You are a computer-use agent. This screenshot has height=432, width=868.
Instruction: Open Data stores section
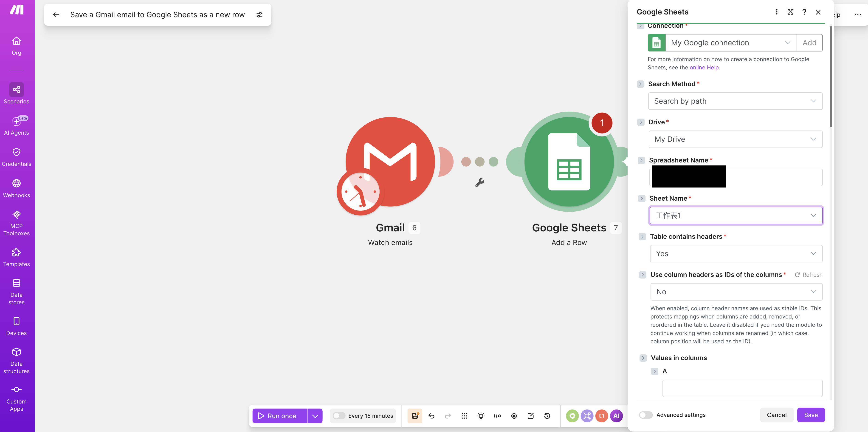click(x=17, y=292)
